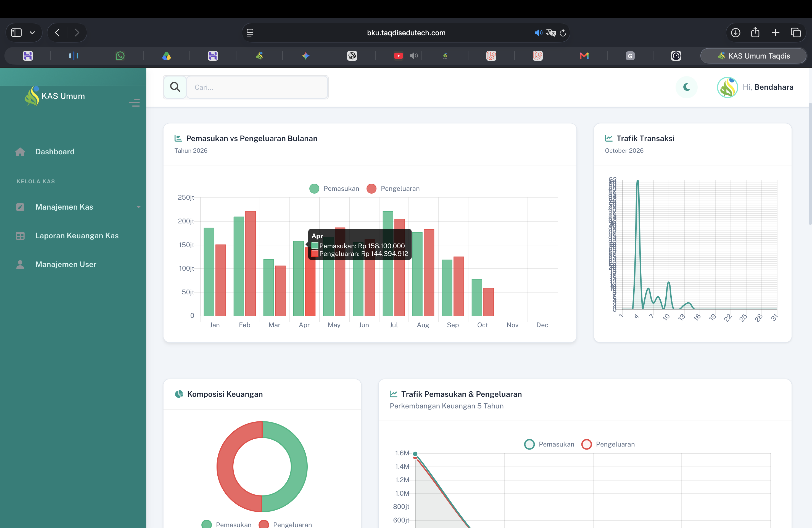
Task: Click the search magnifier icon
Action: click(x=175, y=87)
